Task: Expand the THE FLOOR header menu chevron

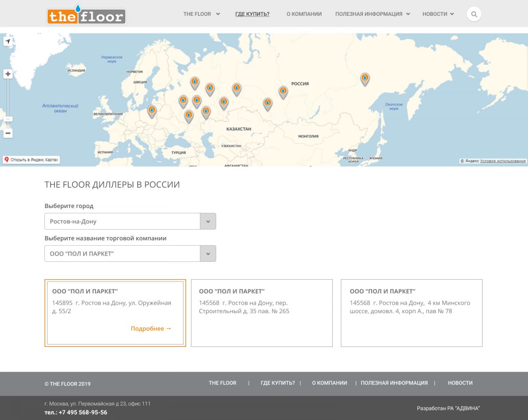Action: [x=218, y=14]
